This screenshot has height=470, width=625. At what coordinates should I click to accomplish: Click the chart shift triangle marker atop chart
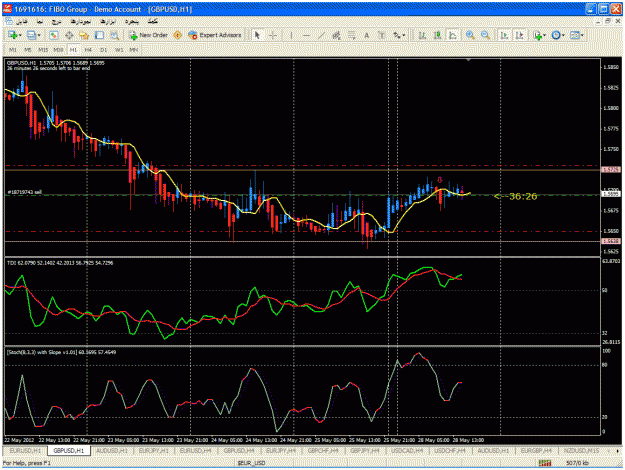tap(469, 60)
